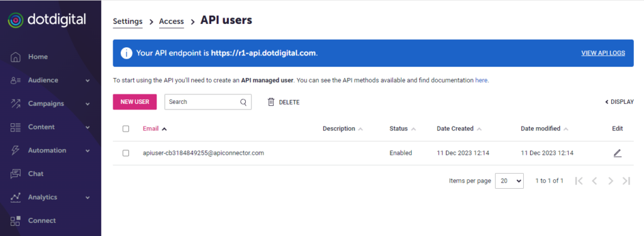The width and height of the screenshot is (644, 236).
Task: Click the Connect grid icon
Action: [16, 221]
